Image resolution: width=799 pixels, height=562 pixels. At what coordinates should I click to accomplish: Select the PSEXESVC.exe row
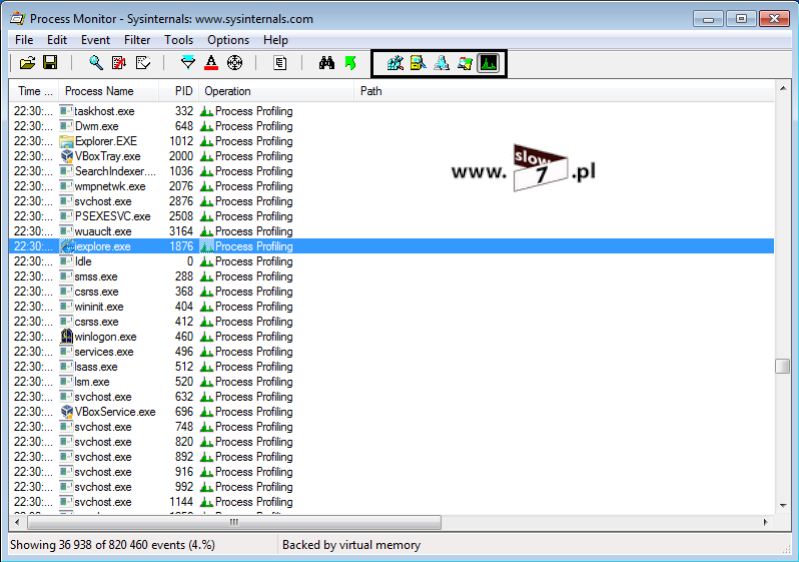point(391,216)
